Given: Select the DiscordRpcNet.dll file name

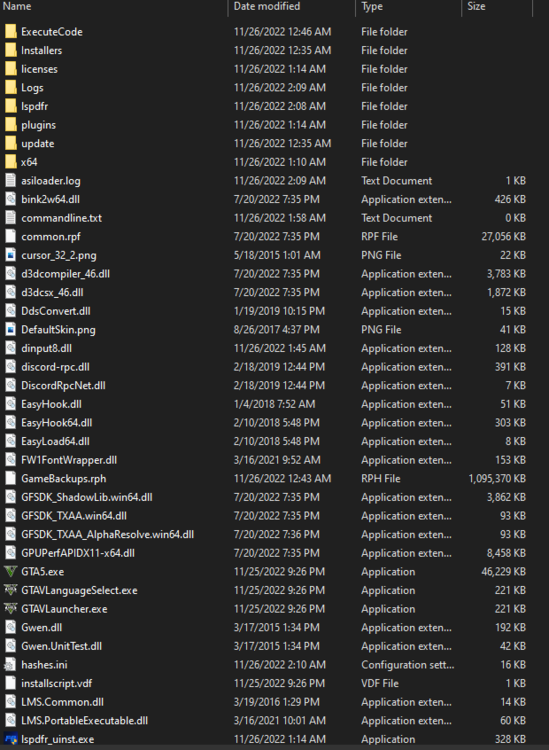Looking at the screenshot, I should 63,386.
